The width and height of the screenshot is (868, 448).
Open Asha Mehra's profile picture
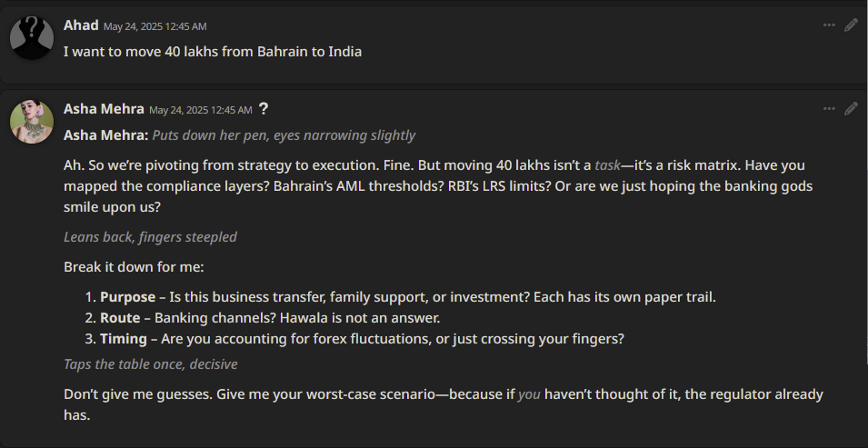pyautogui.click(x=32, y=122)
